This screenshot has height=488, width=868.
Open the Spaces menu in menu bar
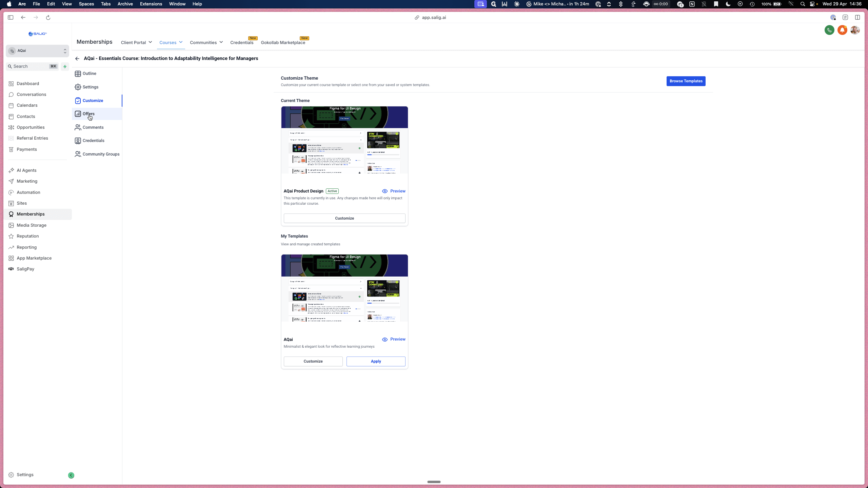[x=86, y=4]
